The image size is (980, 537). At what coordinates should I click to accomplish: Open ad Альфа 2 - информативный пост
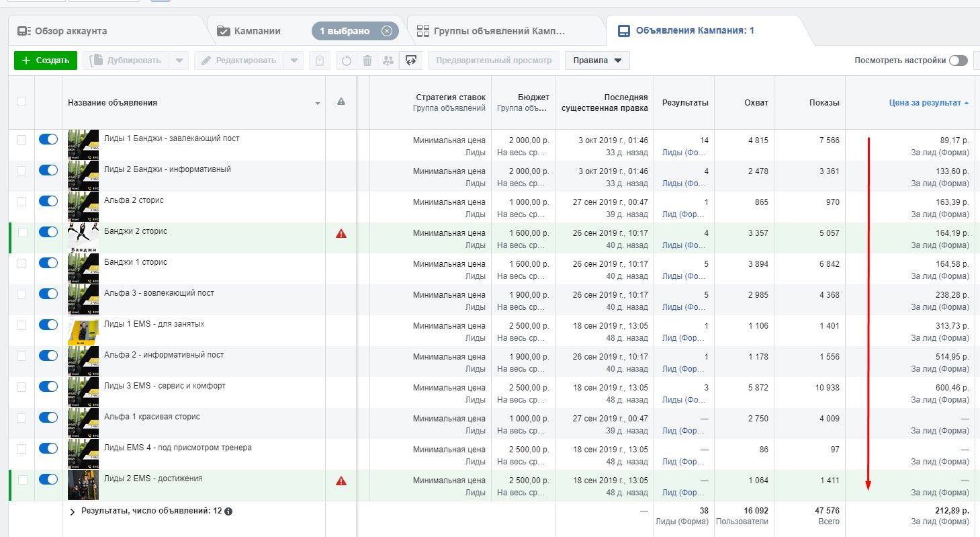coord(164,355)
